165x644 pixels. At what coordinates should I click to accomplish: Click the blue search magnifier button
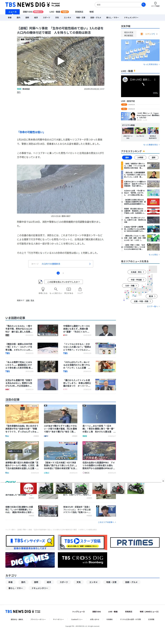point(143,4)
